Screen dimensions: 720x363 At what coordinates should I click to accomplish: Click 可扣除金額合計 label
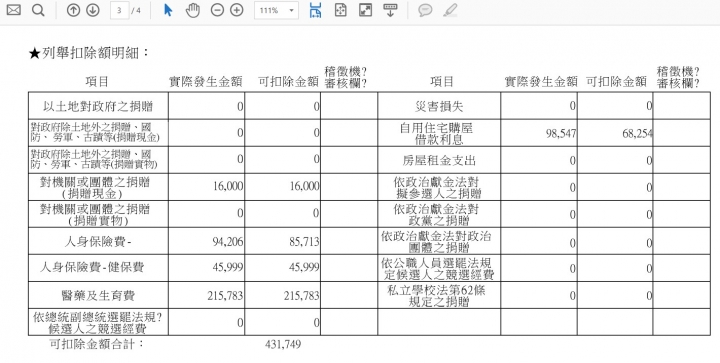(96, 344)
